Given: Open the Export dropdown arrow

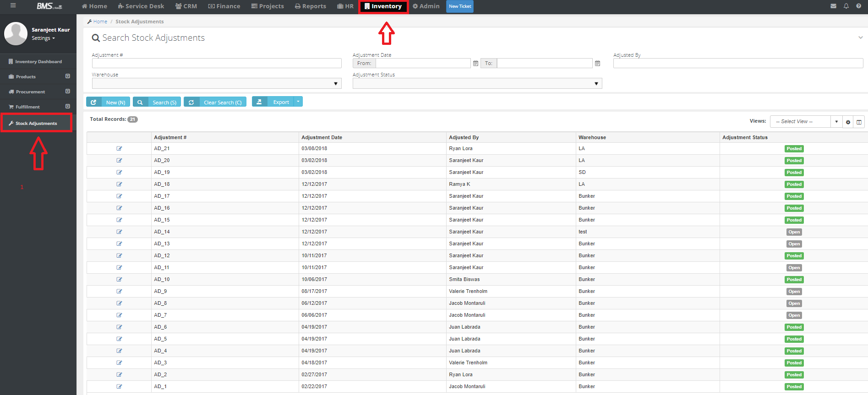Looking at the screenshot, I should pyautogui.click(x=298, y=102).
